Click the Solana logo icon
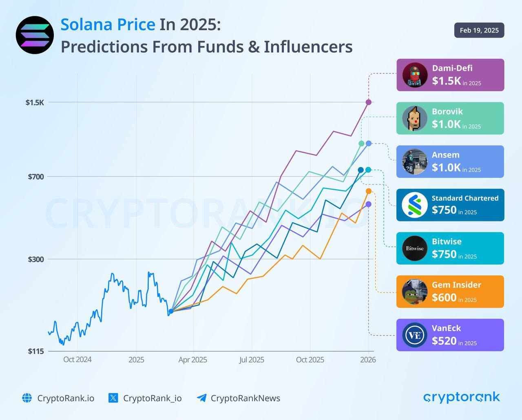The image size is (522, 420). click(35, 35)
